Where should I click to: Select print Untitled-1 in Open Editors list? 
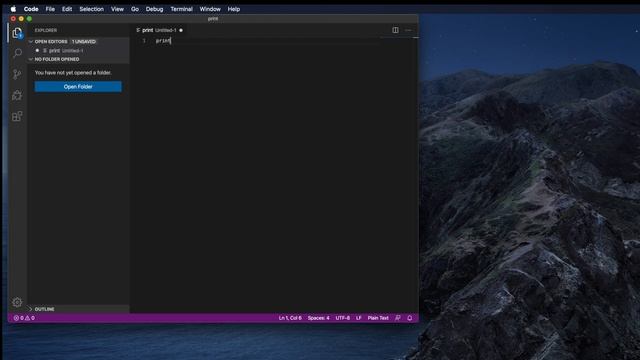point(79,51)
